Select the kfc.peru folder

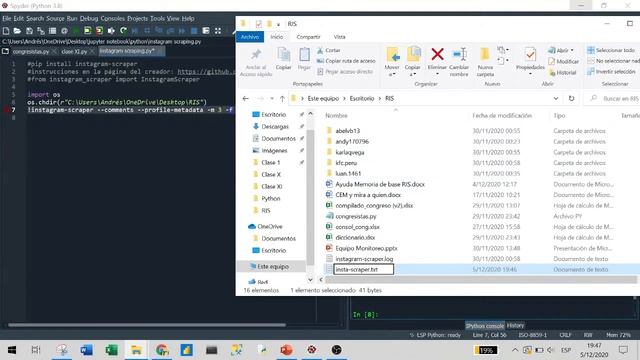point(346,163)
